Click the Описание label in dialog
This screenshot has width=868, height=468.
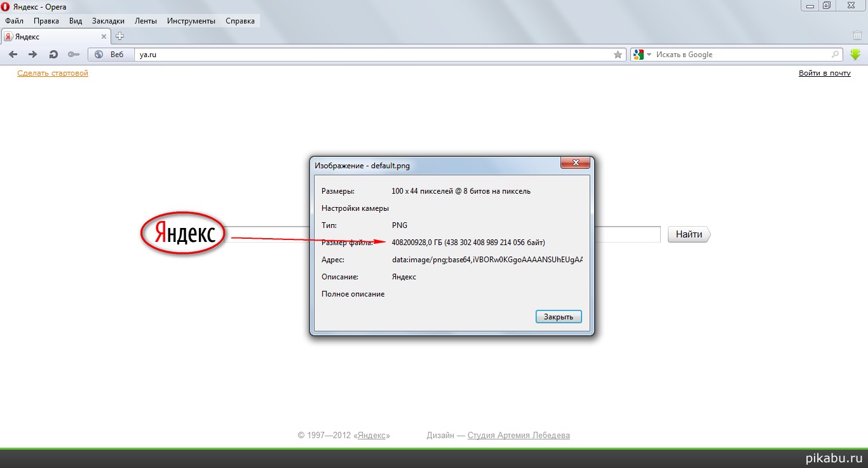tap(340, 276)
